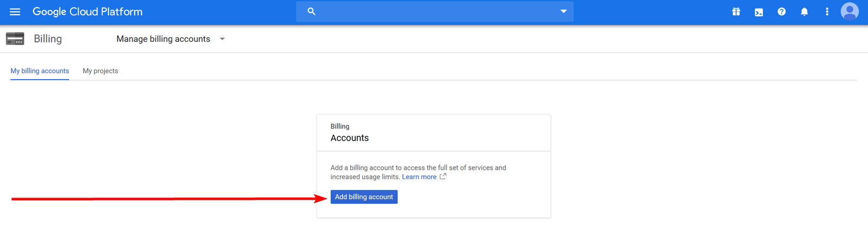Viewport: 868px width, 236px height.
Task: Expand the search bar dropdown arrow
Action: click(x=563, y=11)
